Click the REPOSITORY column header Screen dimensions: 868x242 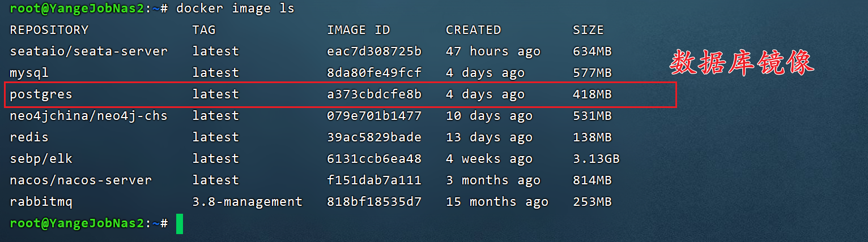49,30
